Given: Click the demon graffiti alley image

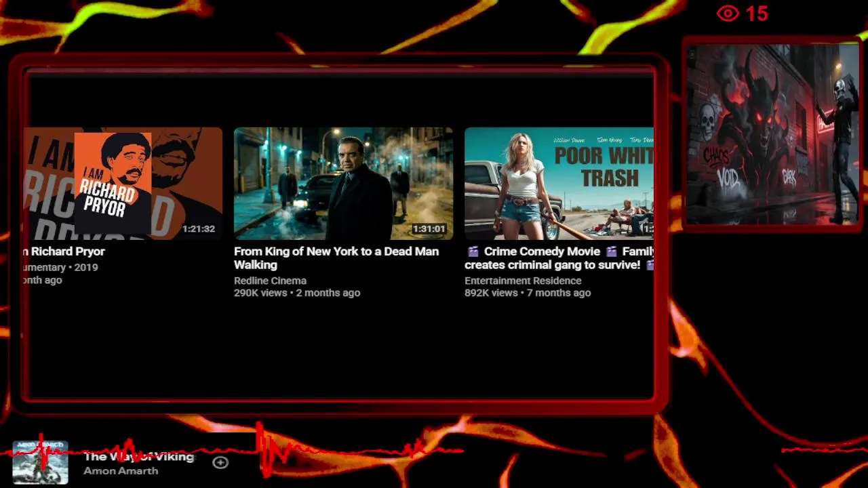Looking at the screenshot, I should 772,134.
